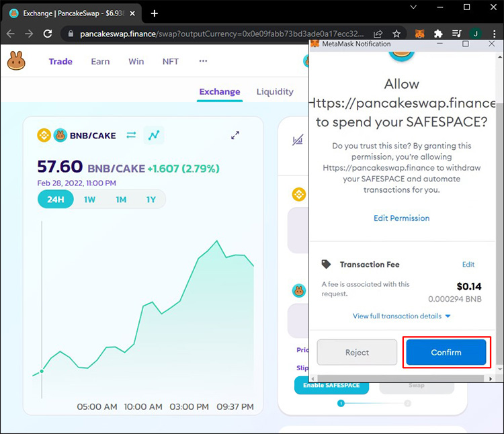Click the share page icon in address bar

tap(378, 34)
